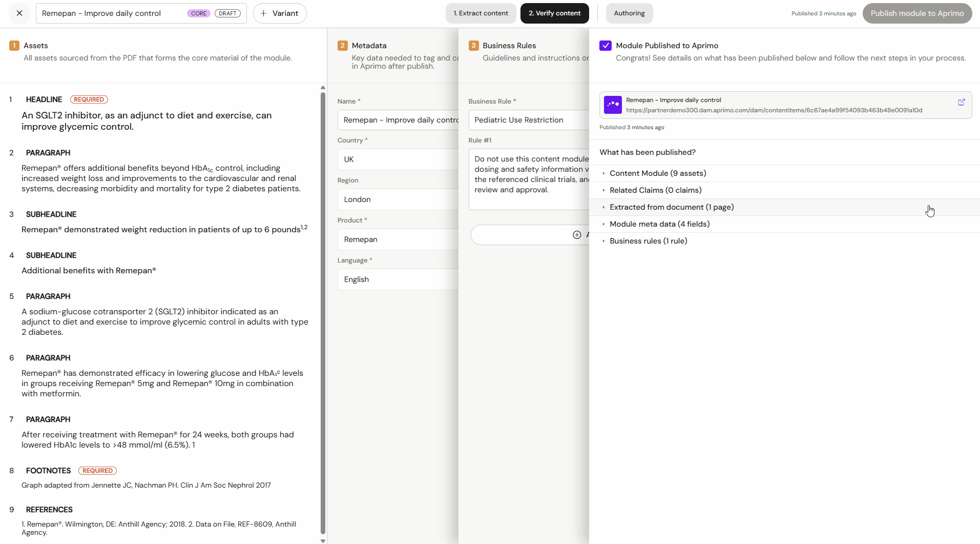Select paragraph 7 about 24 weeks treatment
The width and height of the screenshot is (980, 544).
[158, 440]
